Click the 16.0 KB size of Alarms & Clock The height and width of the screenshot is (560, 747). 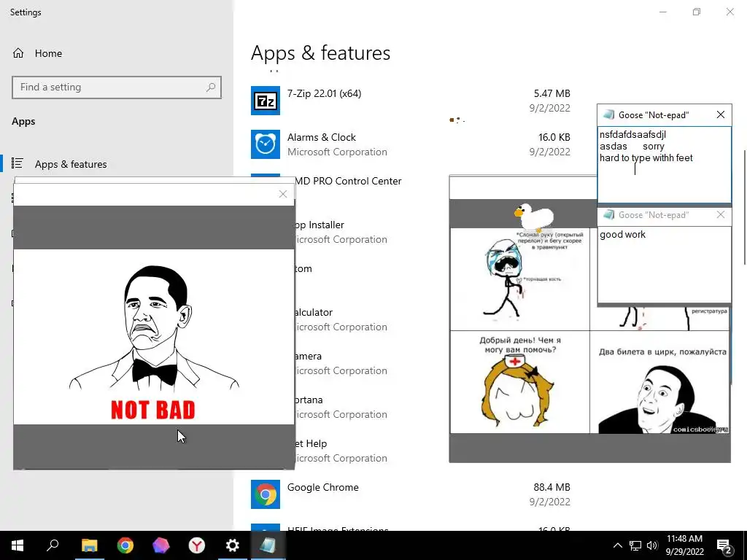[554, 137]
